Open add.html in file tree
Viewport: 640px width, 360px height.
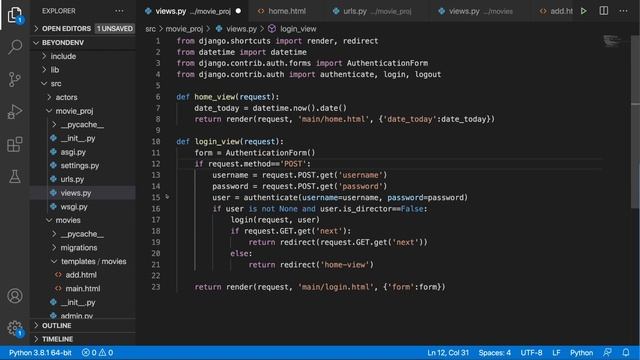pyautogui.click(x=81, y=275)
